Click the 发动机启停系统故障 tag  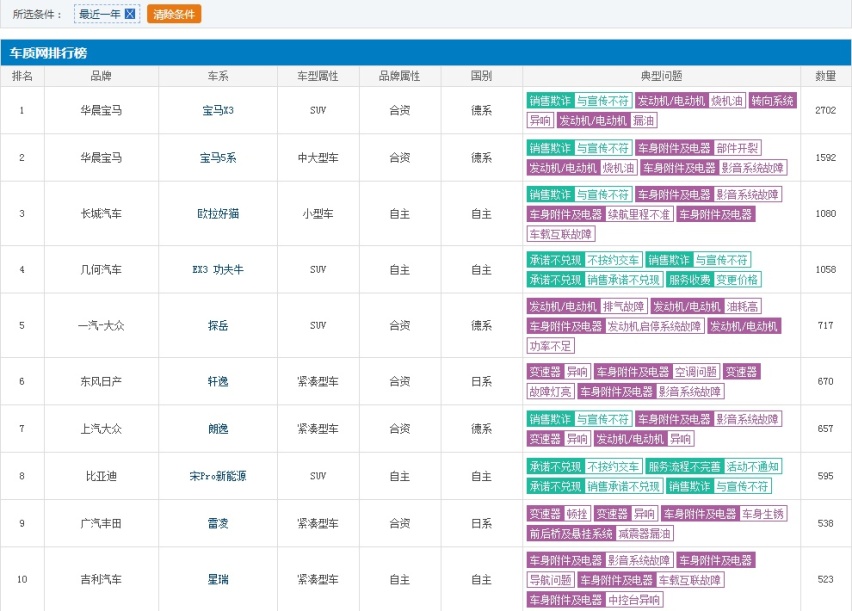[x=654, y=326]
